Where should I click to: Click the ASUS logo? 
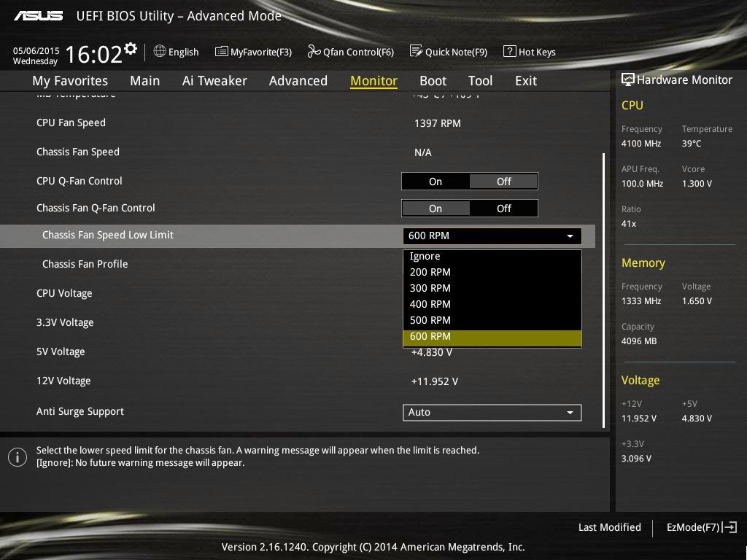click(38, 16)
